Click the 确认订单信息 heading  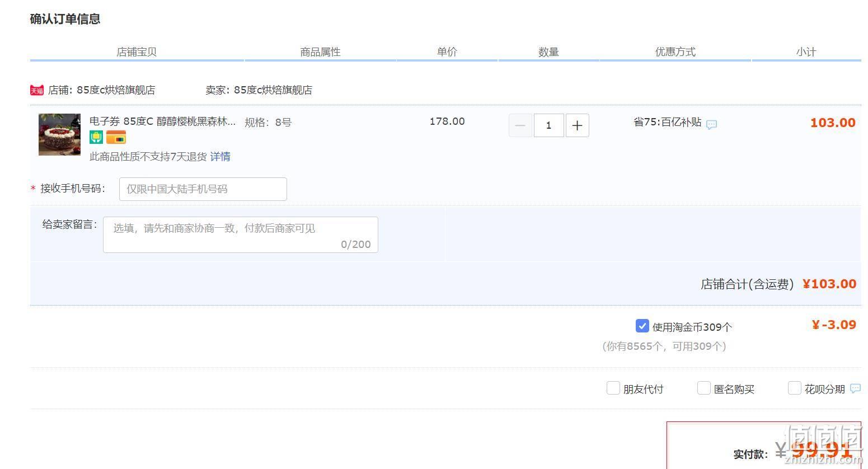click(x=65, y=19)
